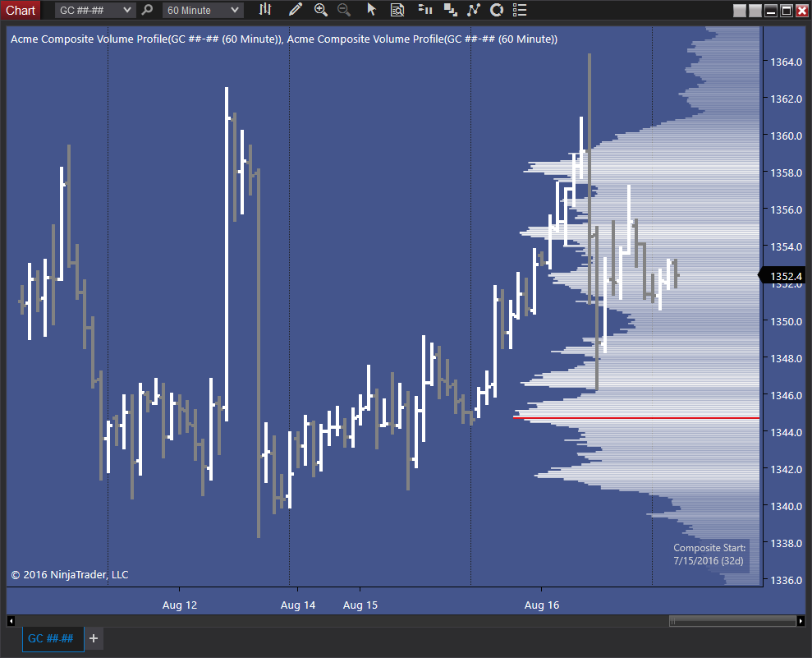This screenshot has height=658, width=812.
Task: Click the horizontal scrollbar thumb
Action: click(732, 621)
